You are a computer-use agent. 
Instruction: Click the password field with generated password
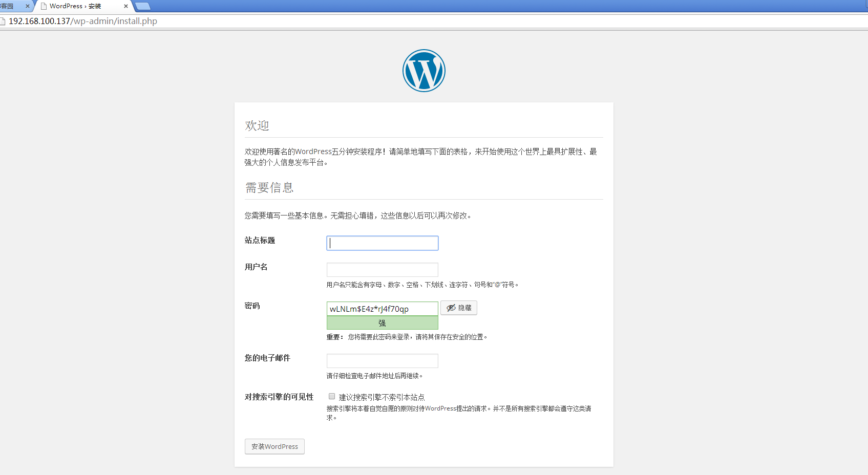[383, 309]
